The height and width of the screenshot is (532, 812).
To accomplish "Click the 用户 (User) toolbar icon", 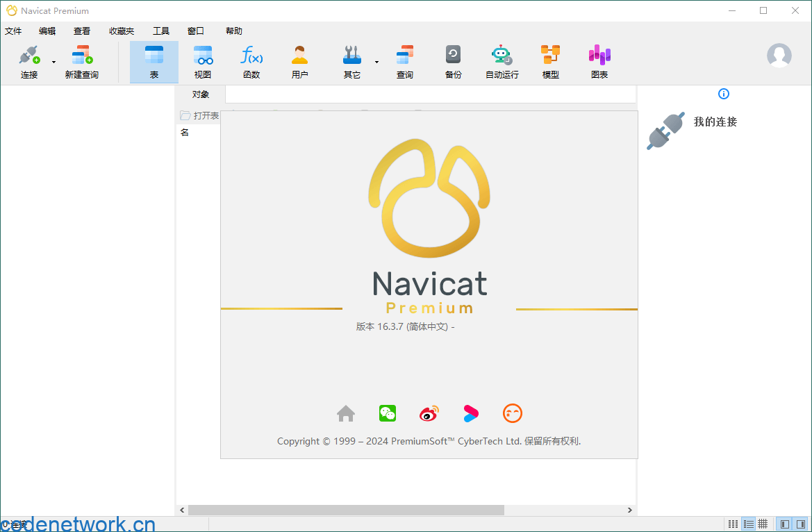I will 300,61.
